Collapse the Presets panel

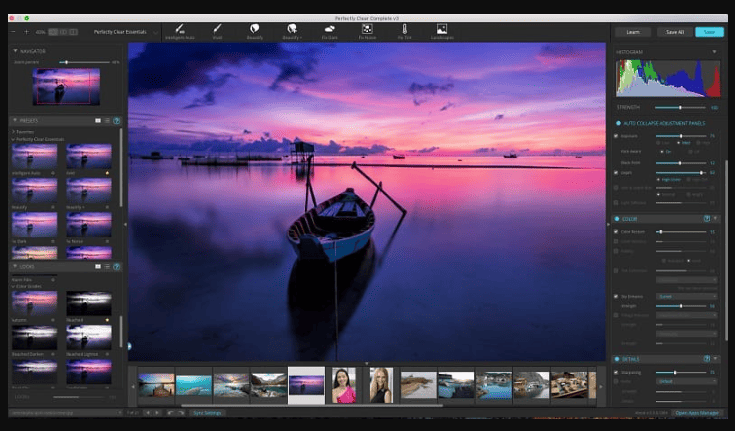(x=15, y=121)
